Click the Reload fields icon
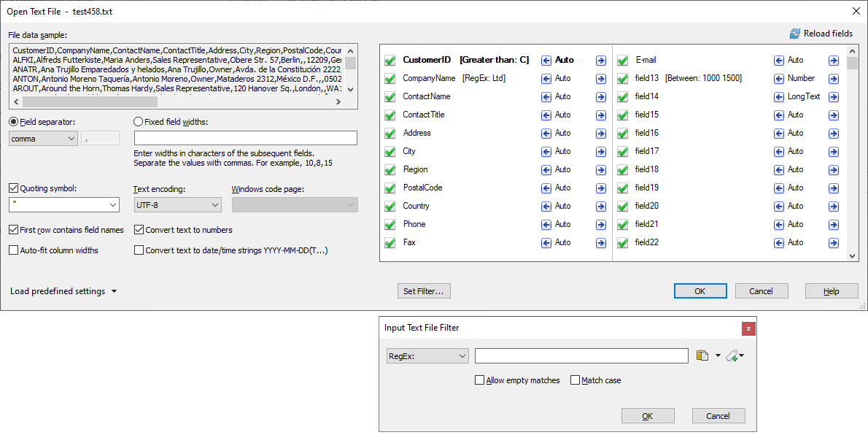This screenshot has width=868, height=435. click(795, 34)
